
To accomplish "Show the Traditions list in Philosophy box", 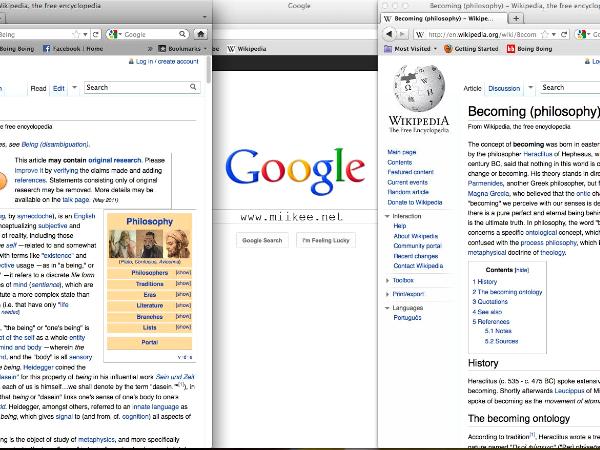I will tap(183, 284).
